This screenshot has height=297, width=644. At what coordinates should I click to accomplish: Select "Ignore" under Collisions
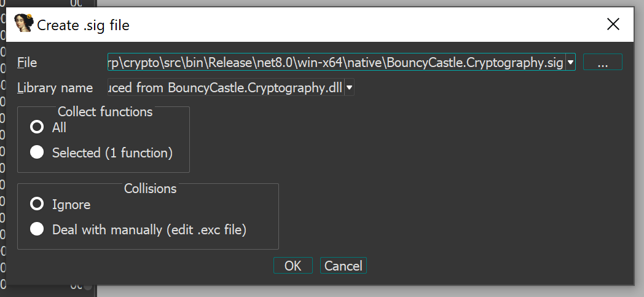(x=37, y=204)
